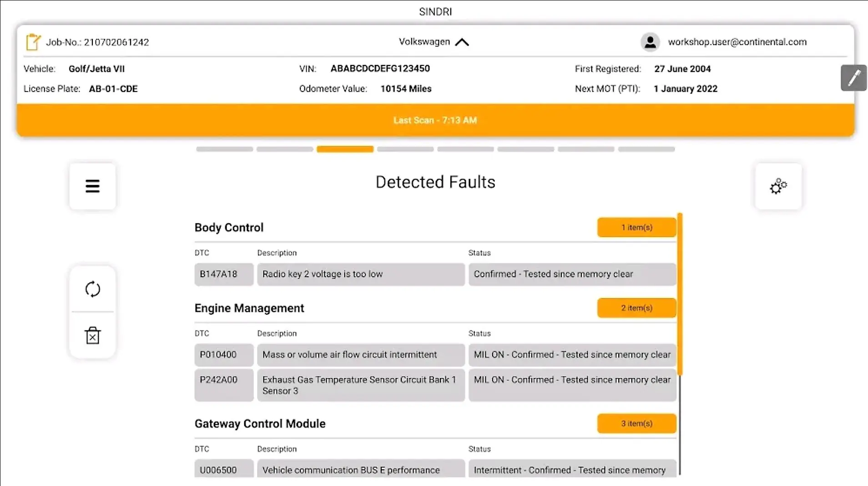Expand Gateway Control Module 3 item(s) badge
Screen dimensions: 868x486
tap(636, 423)
